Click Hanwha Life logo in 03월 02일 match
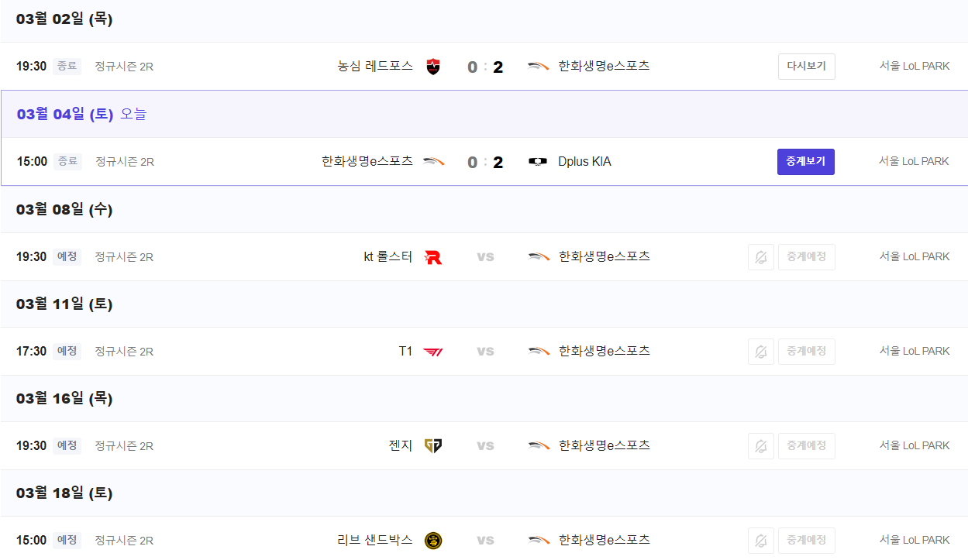This screenshot has height=560, width=968. click(x=539, y=67)
